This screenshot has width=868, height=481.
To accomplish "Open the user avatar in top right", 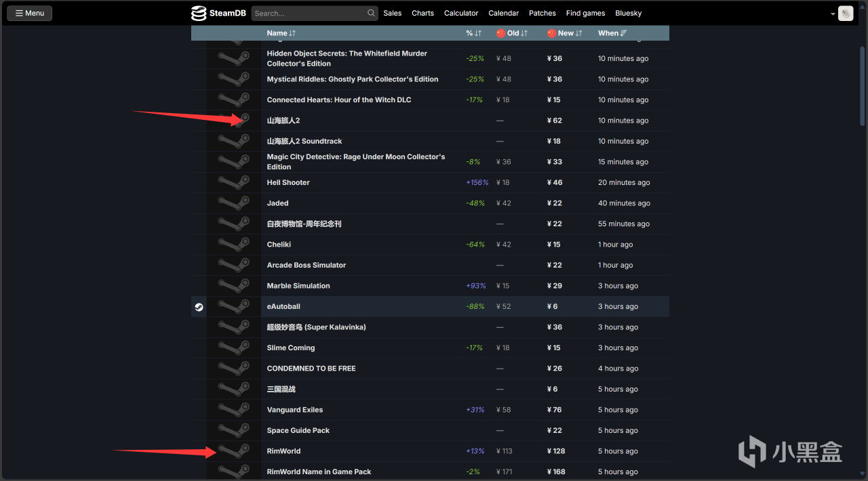I will (846, 13).
